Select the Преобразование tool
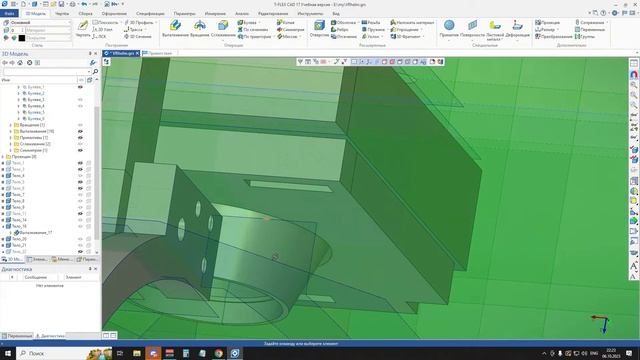The width and height of the screenshot is (640, 360). pos(554,36)
